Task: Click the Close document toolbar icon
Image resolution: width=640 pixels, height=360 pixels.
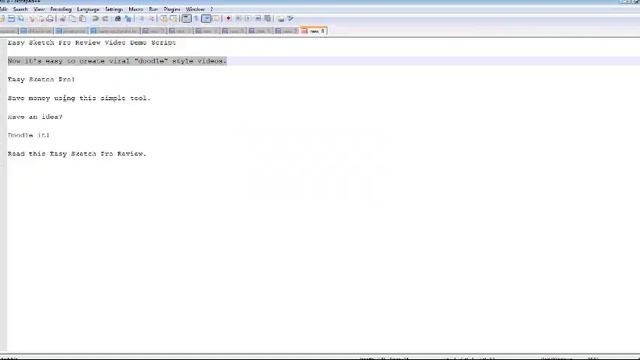Action: [x=32, y=19]
